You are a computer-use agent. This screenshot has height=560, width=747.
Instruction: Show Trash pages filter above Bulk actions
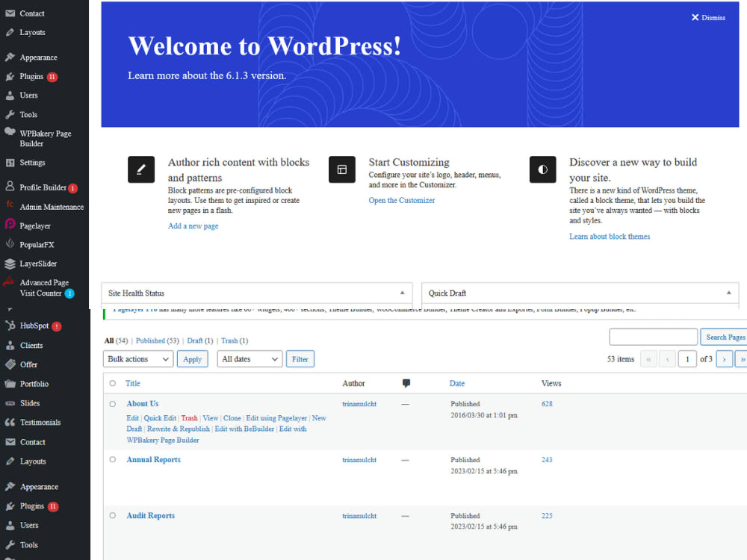point(235,340)
